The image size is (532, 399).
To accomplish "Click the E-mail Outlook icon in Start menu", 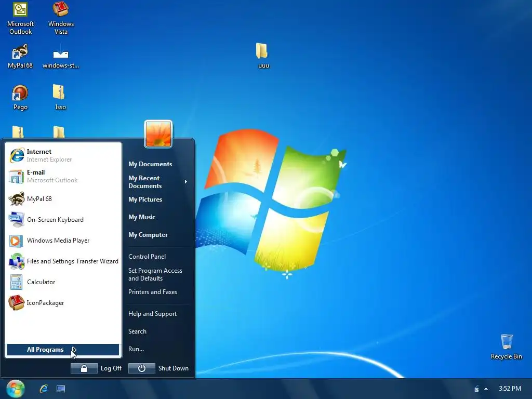I will [16, 177].
